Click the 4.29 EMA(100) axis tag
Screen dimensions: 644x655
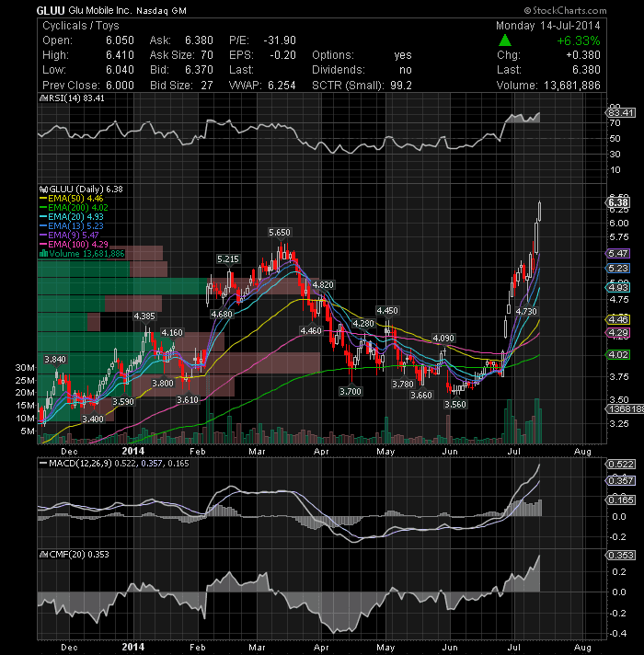[617, 333]
